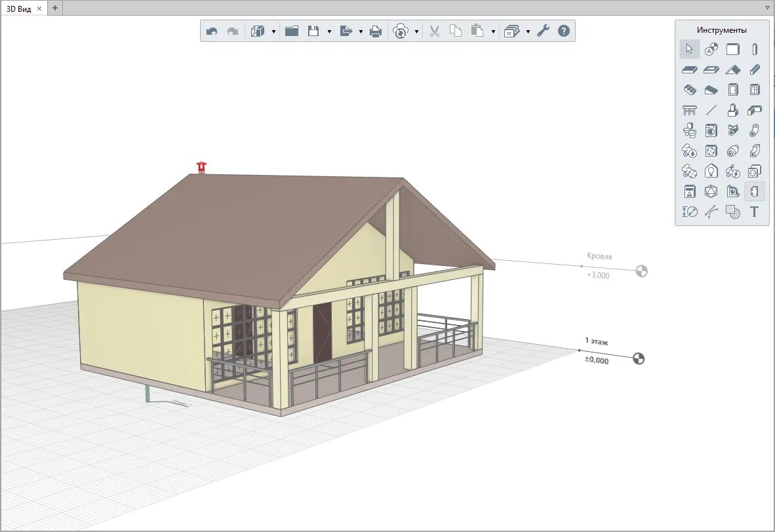The image size is (775, 532).
Task: Select the curve axis tool
Action: (711, 212)
